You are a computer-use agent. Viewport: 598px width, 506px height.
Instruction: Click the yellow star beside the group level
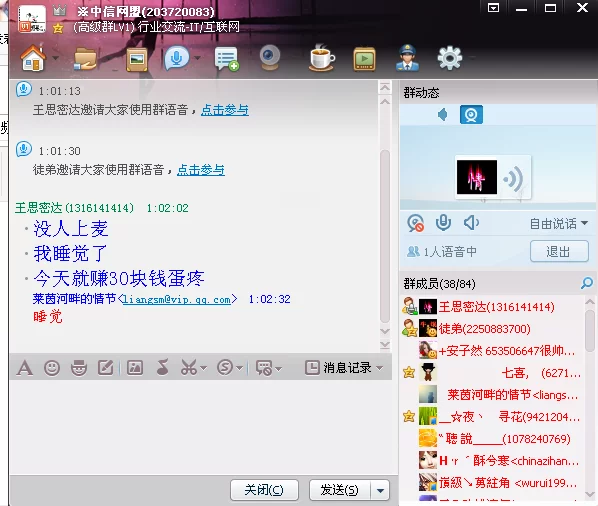(x=58, y=28)
